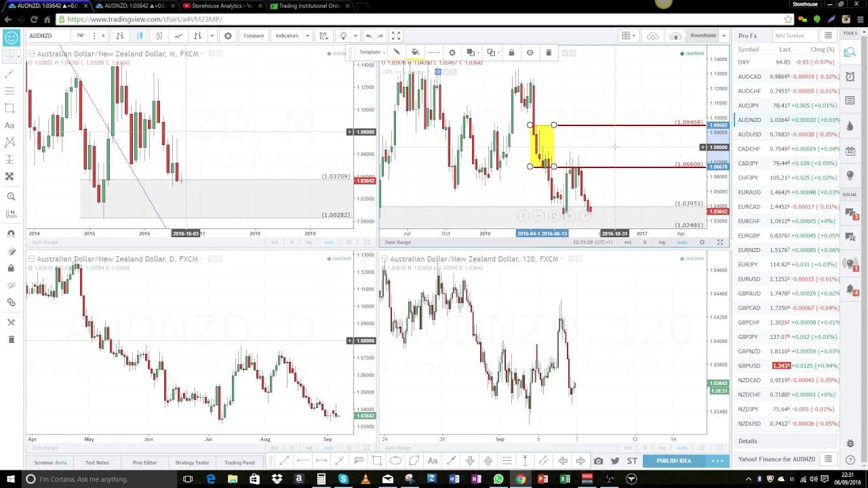Open Pine Editor tab
868x488 pixels.
[x=144, y=462]
